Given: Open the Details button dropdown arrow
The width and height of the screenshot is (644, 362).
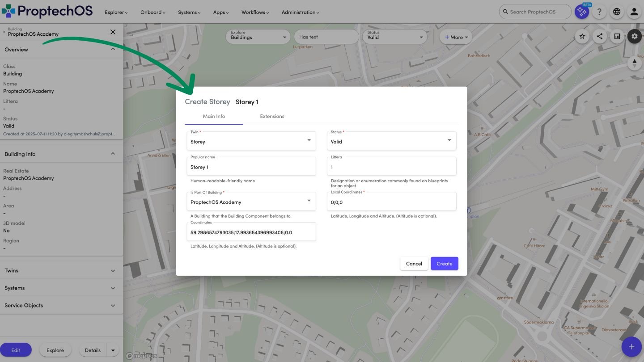Looking at the screenshot, I should click(113, 350).
